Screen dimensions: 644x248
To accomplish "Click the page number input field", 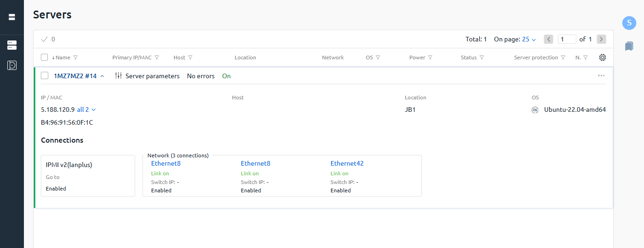I will click(x=567, y=39).
